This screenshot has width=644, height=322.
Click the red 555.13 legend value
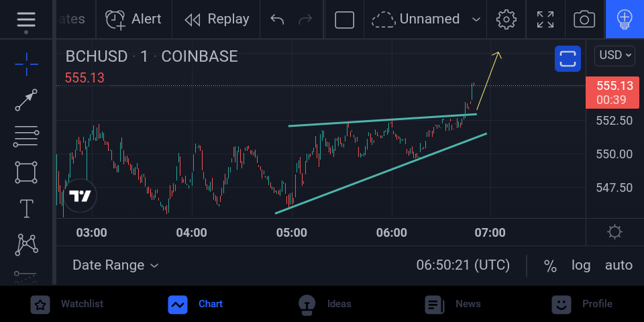pyautogui.click(x=85, y=78)
